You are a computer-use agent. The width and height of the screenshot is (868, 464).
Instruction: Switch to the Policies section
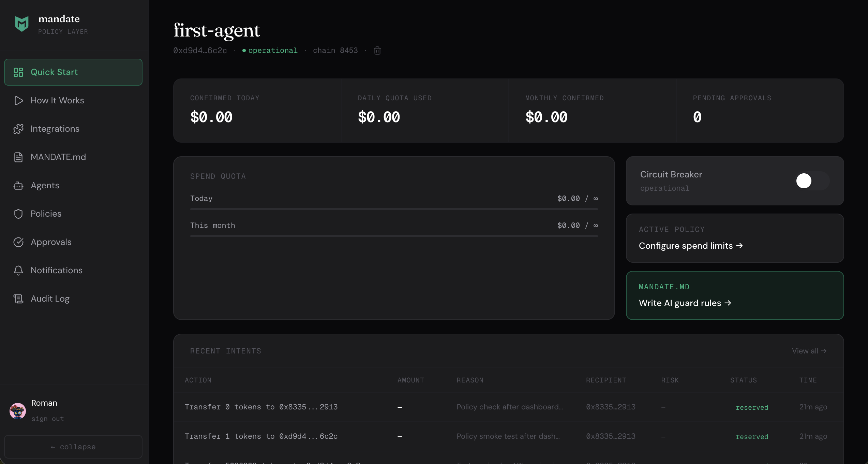point(46,214)
